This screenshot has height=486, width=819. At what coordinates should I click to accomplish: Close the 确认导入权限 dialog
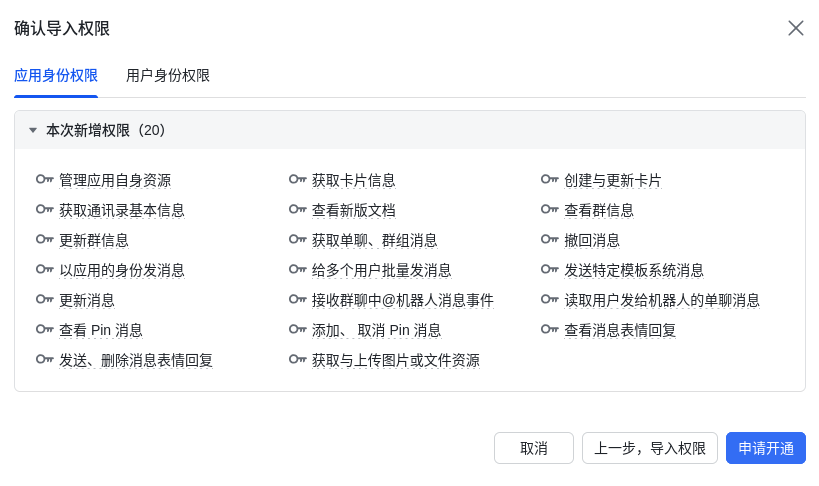click(x=796, y=28)
